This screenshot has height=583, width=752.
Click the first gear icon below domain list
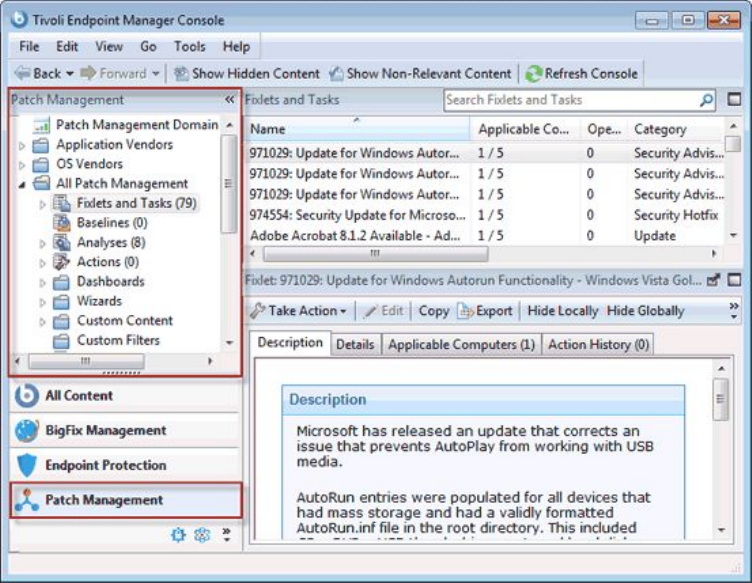click(178, 535)
